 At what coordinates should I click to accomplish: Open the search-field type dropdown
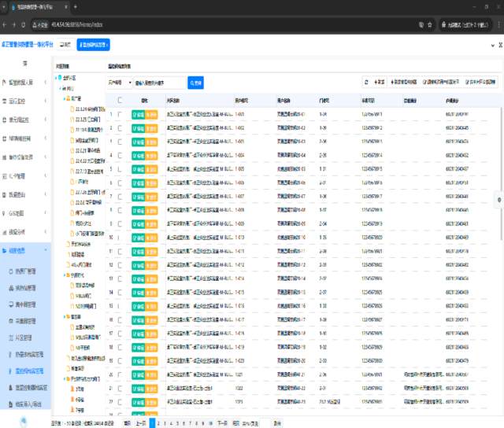(x=120, y=83)
